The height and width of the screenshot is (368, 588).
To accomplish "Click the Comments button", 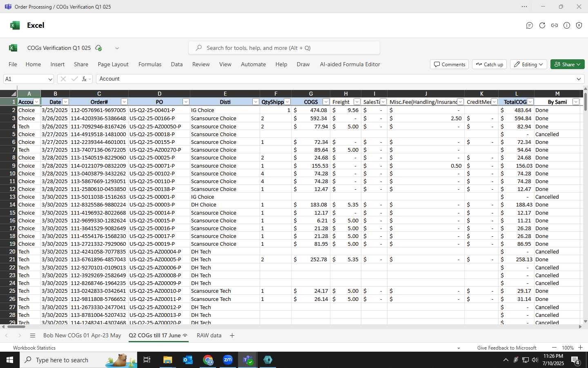I will (x=449, y=64).
